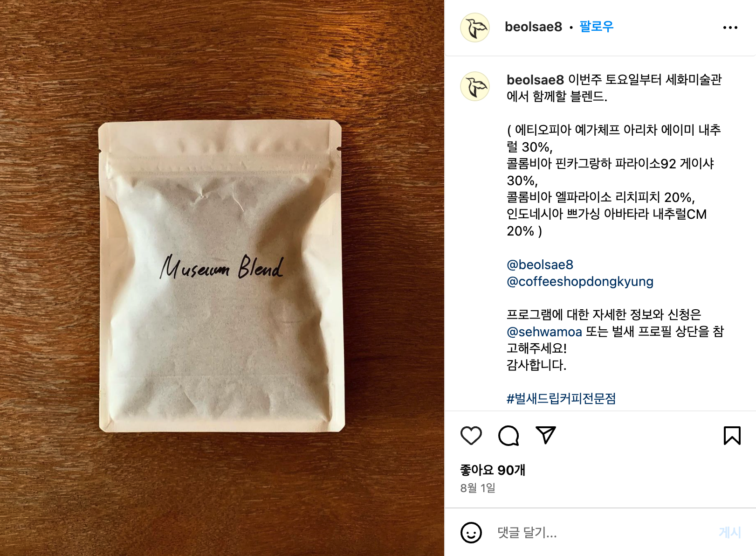This screenshot has height=556, width=756.
Task: Open beolsae8 username in caption
Action: (x=535, y=80)
